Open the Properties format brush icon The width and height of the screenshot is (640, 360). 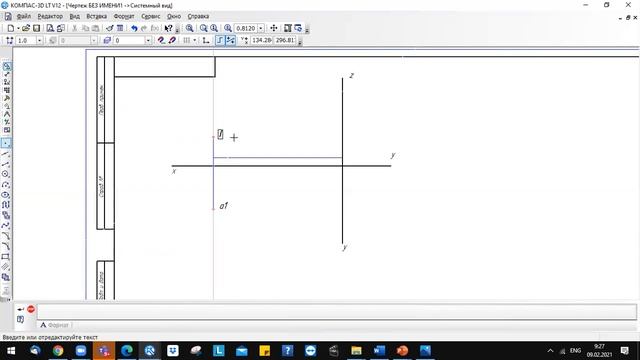(x=109, y=28)
